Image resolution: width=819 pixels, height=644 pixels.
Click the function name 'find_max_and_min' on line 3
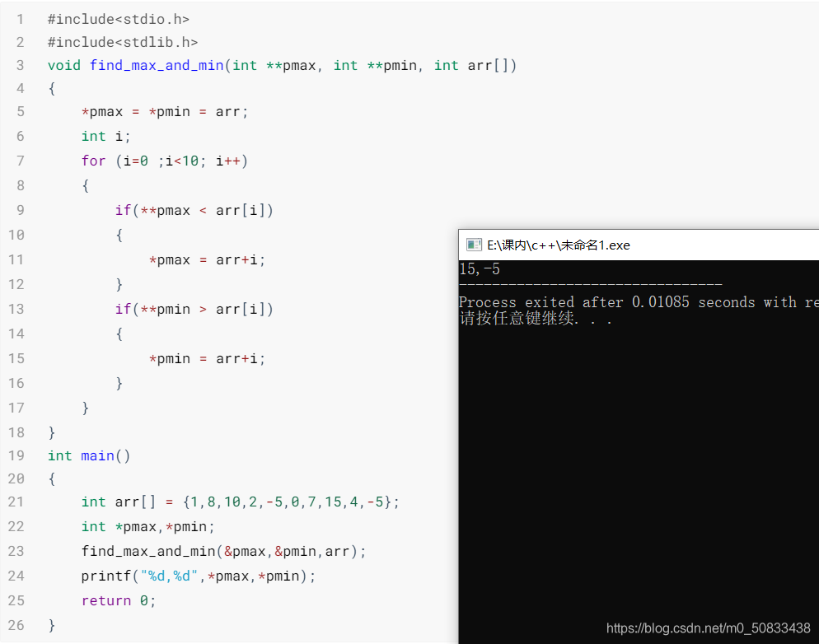pos(157,66)
